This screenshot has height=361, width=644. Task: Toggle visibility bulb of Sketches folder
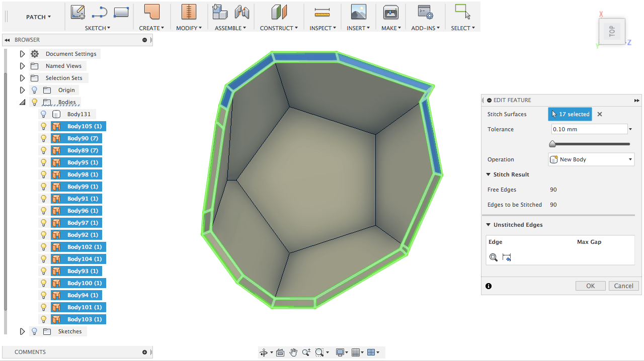(x=34, y=331)
